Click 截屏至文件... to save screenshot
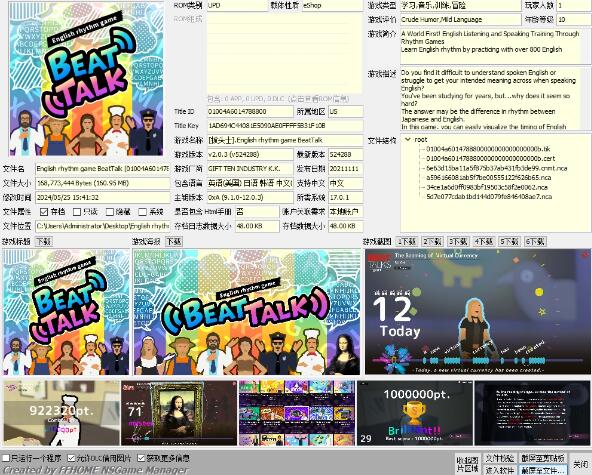592x475 pixels. point(543,470)
